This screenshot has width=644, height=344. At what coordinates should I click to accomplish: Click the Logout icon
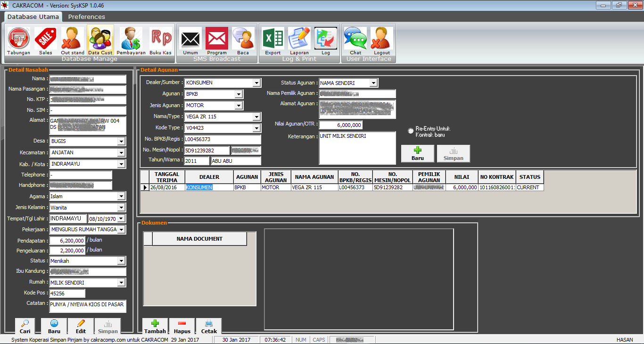point(382,40)
